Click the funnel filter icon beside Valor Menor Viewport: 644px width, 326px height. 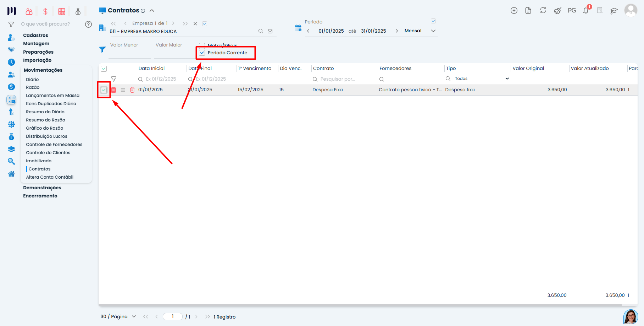click(x=102, y=49)
